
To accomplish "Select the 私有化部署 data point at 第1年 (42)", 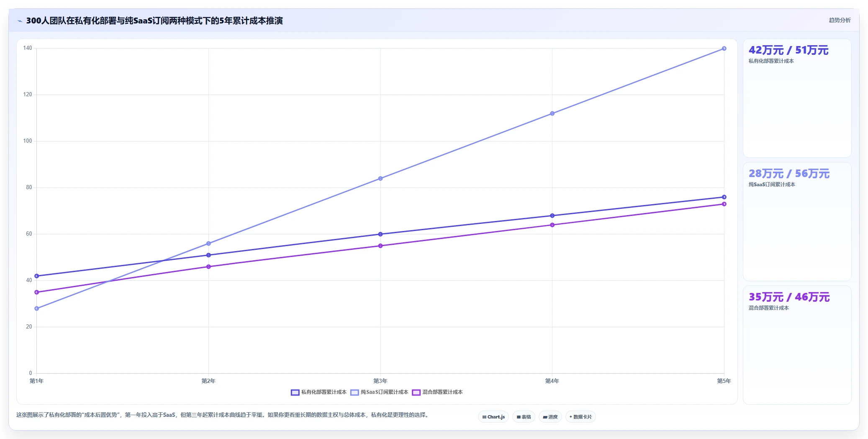I will click(x=37, y=276).
